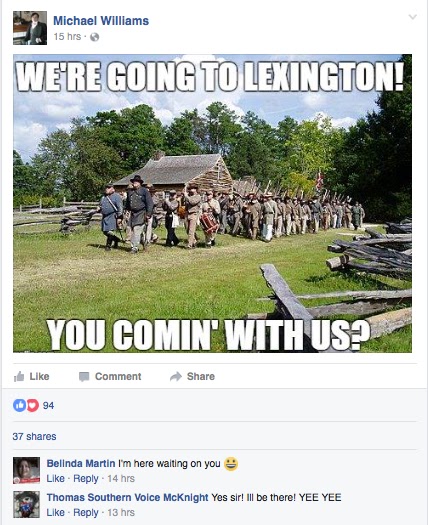Click the thumbs-up Like icon under post
428x525 pixels.
point(19,377)
